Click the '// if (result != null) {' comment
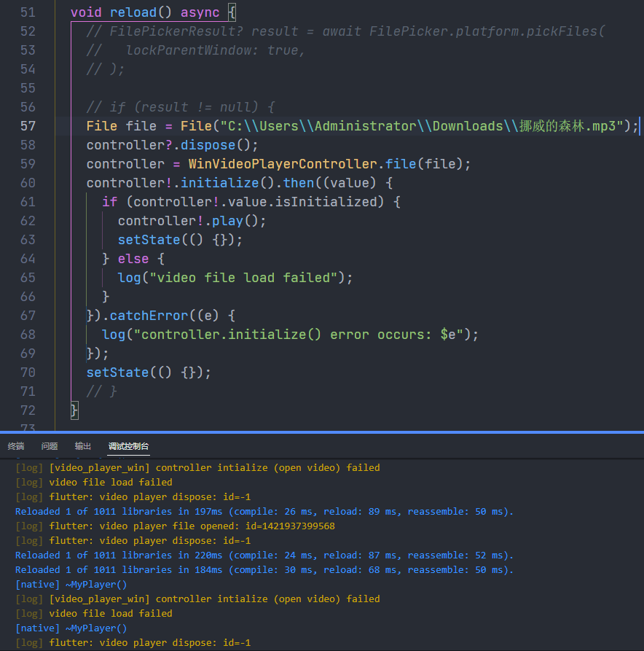The image size is (644, 651). pos(180,107)
